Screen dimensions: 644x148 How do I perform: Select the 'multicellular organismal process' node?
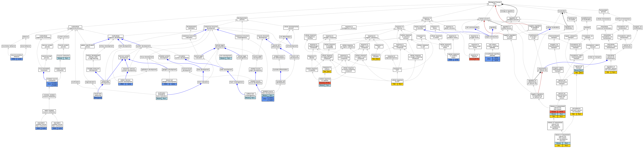pos(75,28)
